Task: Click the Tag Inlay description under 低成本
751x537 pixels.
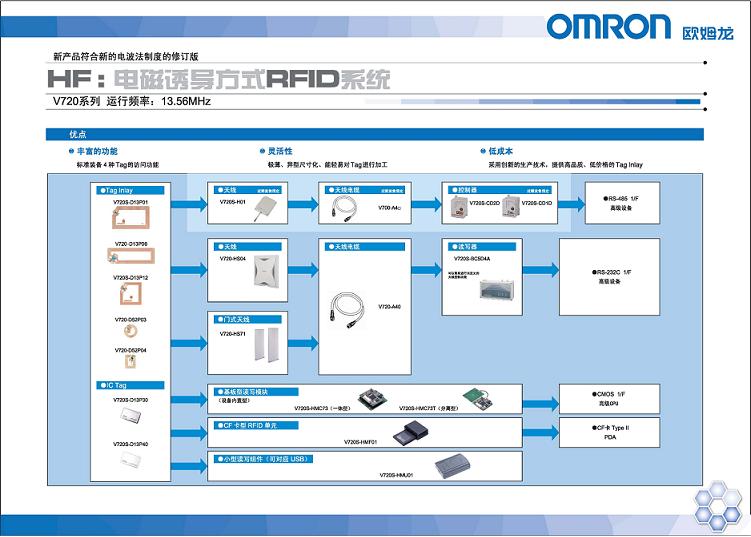Action: coord(565,165)
